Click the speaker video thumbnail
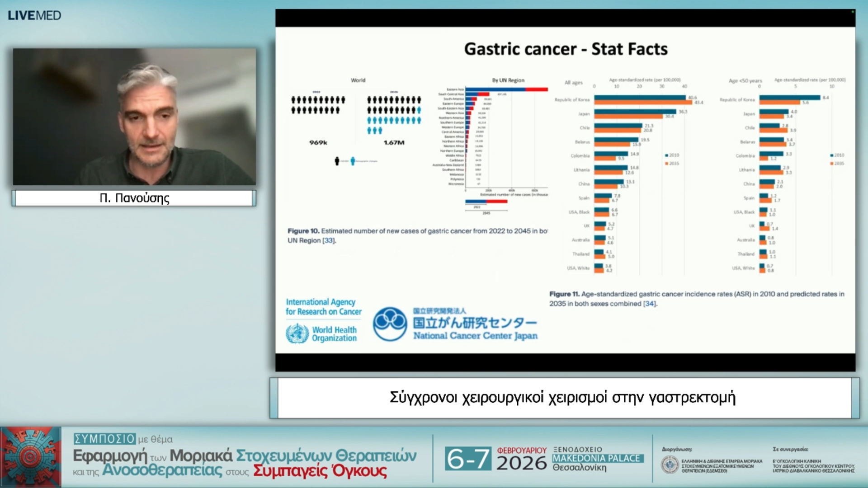Image resolution: width=868 pixels, height=488 pixels. pos(134,117)
